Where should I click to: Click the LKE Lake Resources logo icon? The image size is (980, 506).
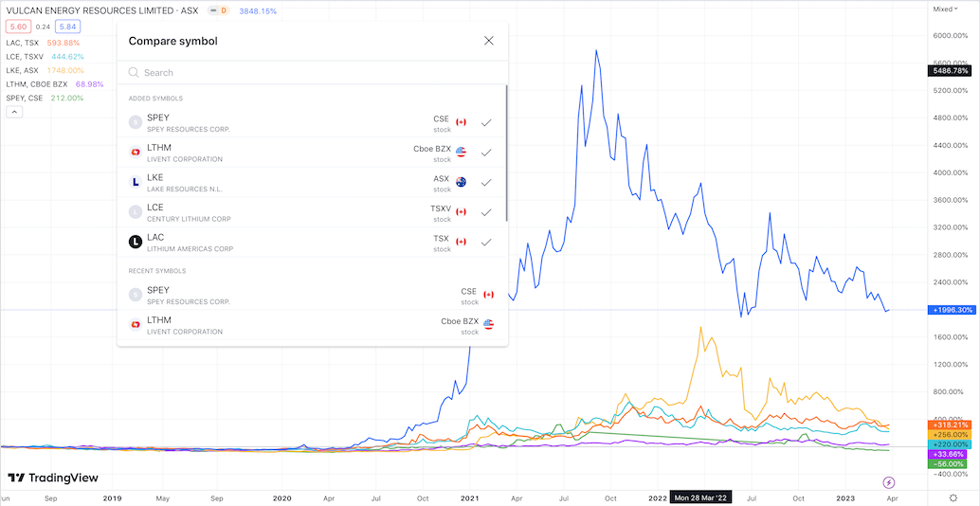coord(136,182)
